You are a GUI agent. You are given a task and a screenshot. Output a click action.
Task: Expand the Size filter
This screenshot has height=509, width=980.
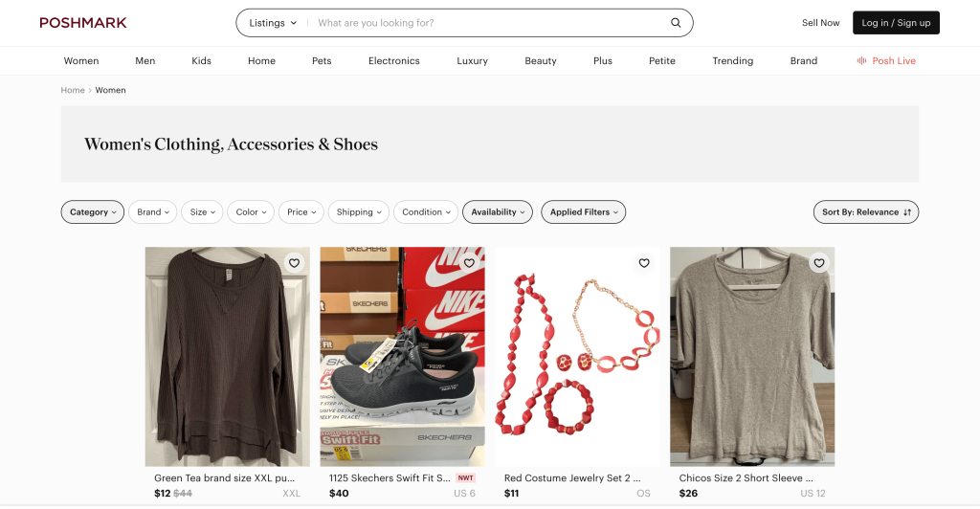[x=203, y=211]
